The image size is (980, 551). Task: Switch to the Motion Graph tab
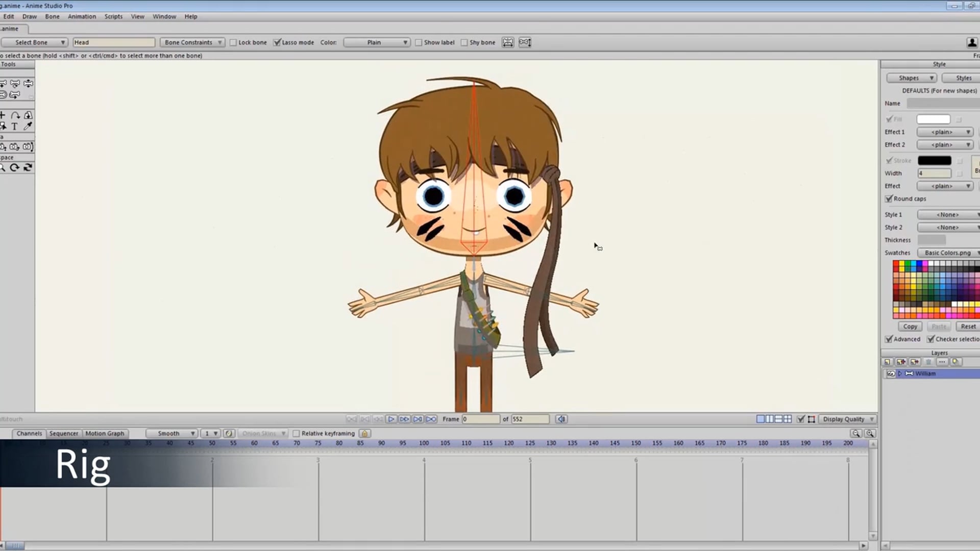click(x=105, y=433)
